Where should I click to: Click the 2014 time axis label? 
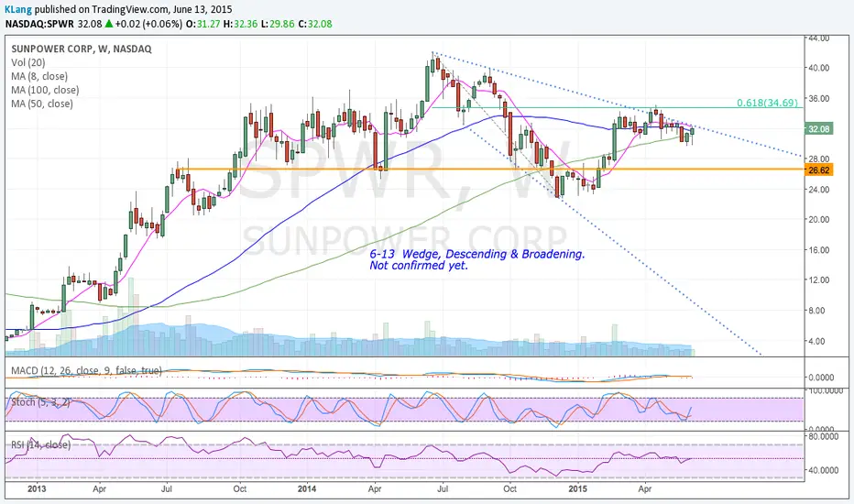(x=307, y=488)
